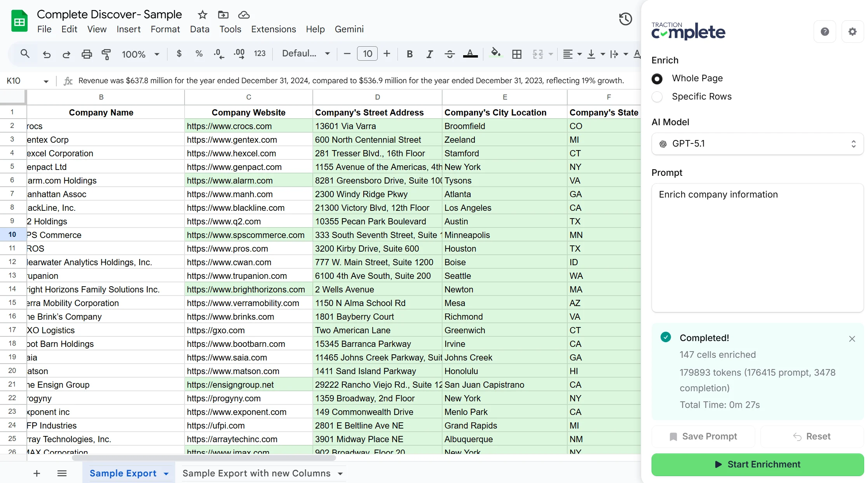Click the print icon

[x=87, y=54]
